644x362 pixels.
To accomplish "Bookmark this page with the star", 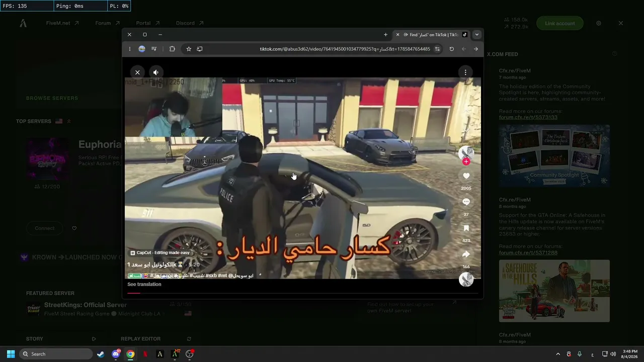I will pos(189,49).
